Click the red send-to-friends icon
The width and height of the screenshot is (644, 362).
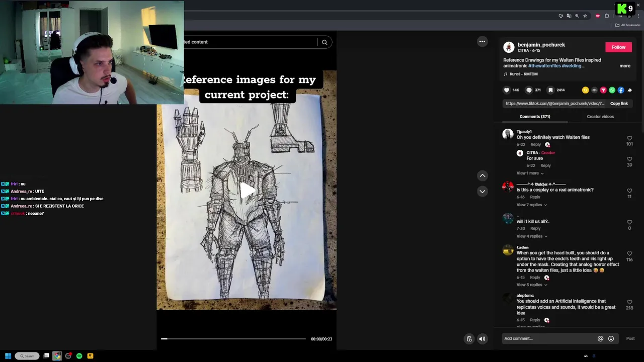(603, 90)
